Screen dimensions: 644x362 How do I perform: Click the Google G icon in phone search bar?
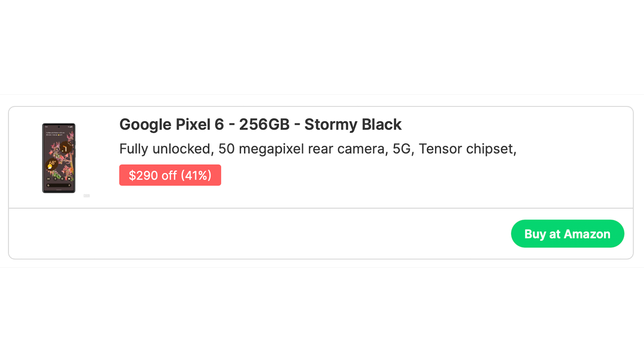pos(49,185)
